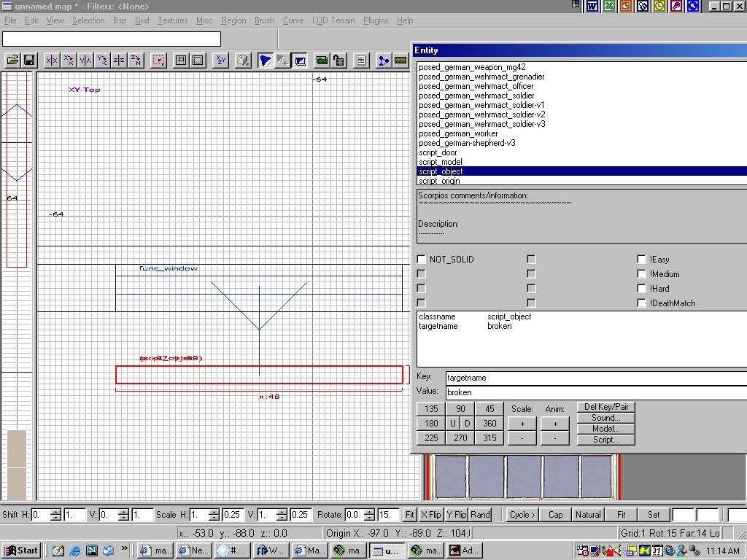The width and height of the screenshot is (747, 560).
Task: Rotate selection around Z axis icon
Action: (136, 61)
